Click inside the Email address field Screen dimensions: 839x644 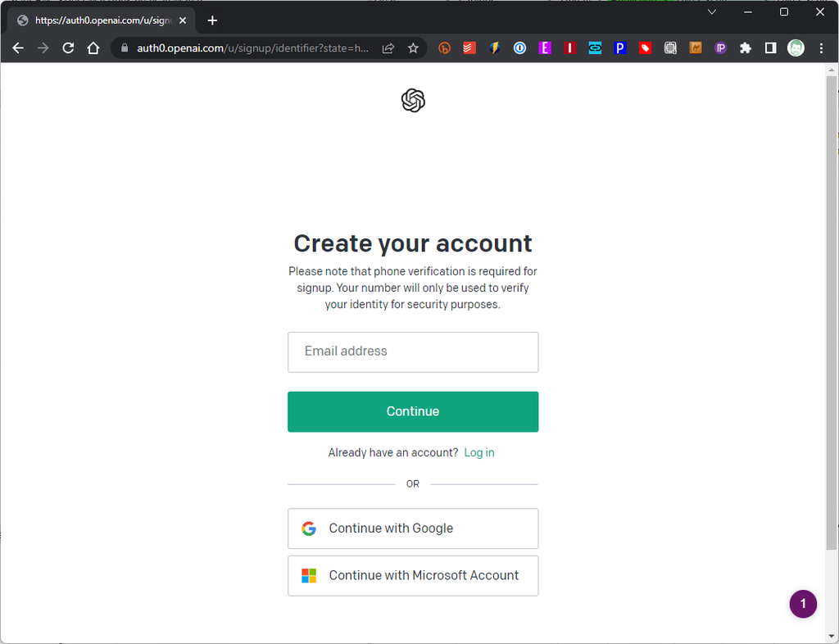[x=413, y=351]
